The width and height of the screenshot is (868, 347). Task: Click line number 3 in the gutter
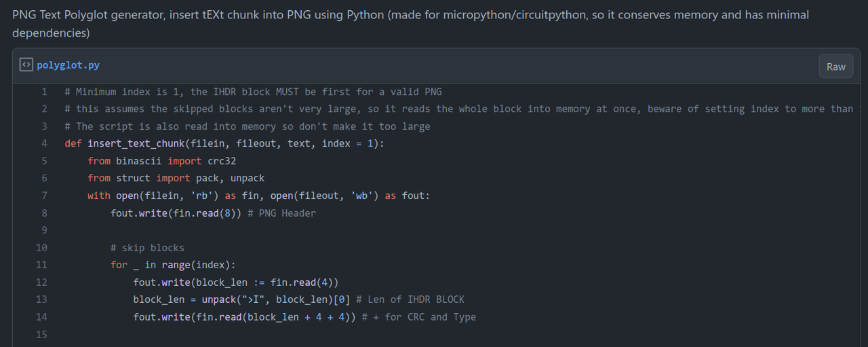coord(44,126)
